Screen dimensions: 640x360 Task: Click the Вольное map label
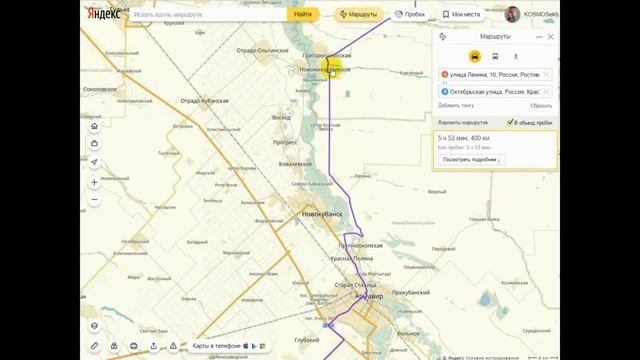tap(408, 333)
